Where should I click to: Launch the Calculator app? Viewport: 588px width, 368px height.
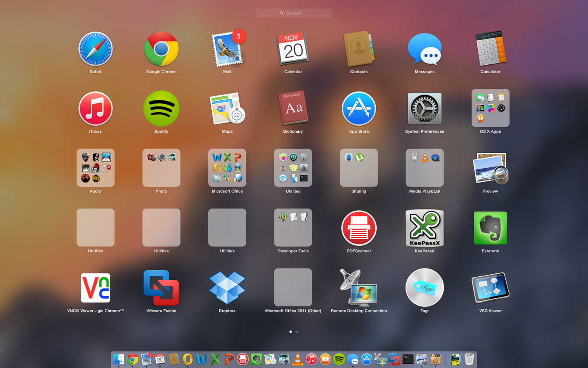[x=490, y=49]
